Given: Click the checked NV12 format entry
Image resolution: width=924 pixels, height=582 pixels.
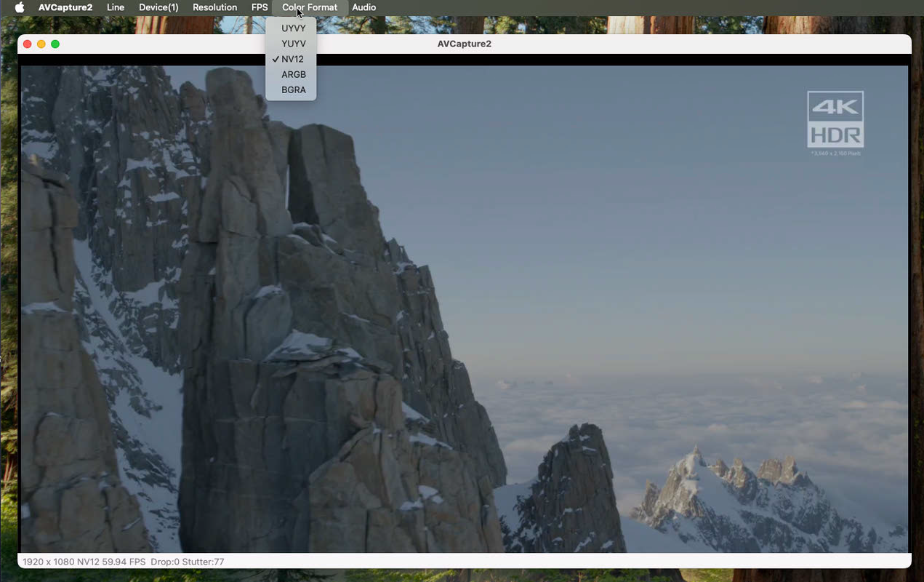Looking at the screenshot, I should (x=292, y=59).
